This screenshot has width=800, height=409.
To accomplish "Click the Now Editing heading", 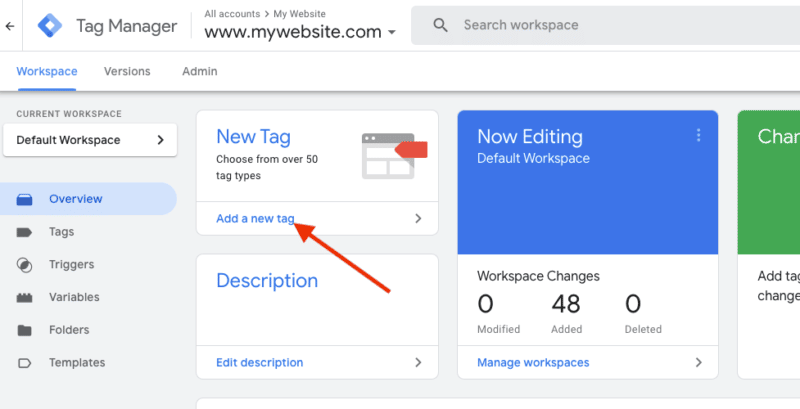I will (x=530, y=137).
